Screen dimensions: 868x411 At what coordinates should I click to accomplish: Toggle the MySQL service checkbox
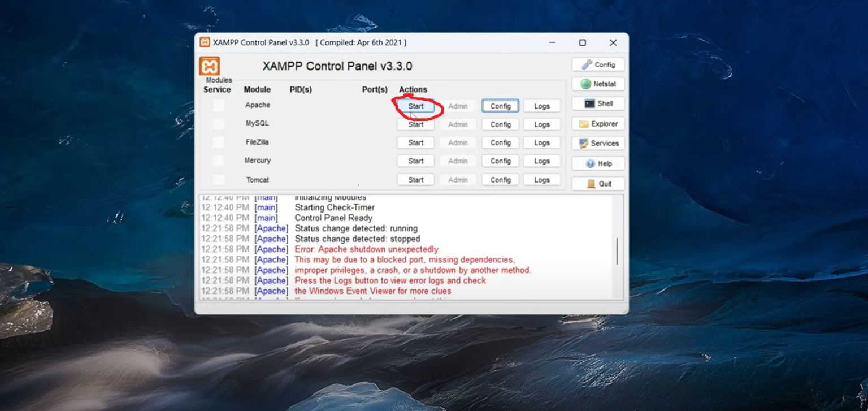coord(218,124)
